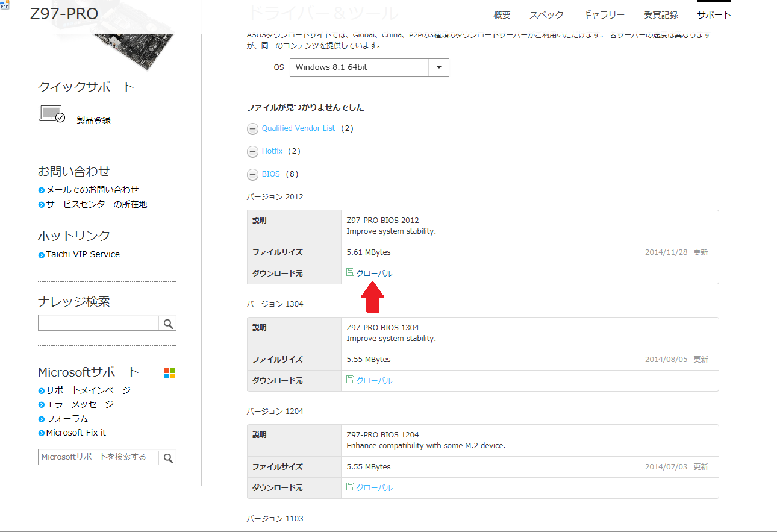Click the Z97-PRO BIOS 1304 description text
The width and height of the screenshot is (777, 532).
382,328
